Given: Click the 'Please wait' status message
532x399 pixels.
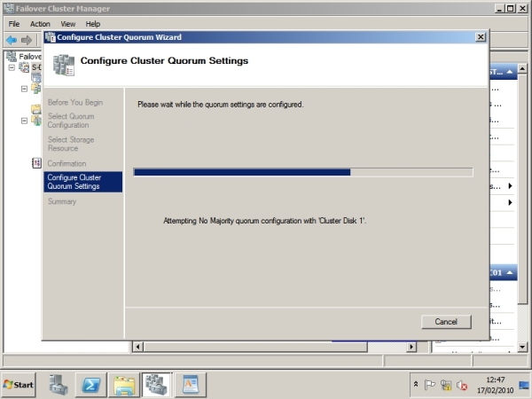Looking at the screenshot, I should tap(220, 105).
